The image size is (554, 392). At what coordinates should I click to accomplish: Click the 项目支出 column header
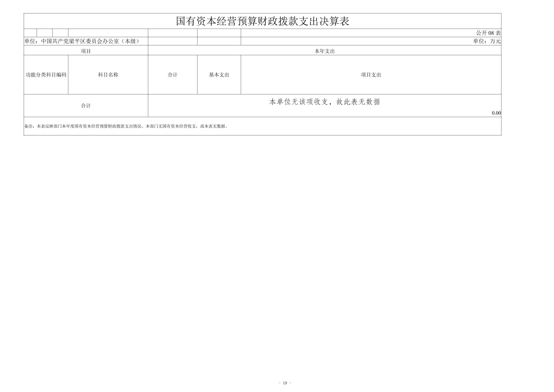click(x=371, y=75)
